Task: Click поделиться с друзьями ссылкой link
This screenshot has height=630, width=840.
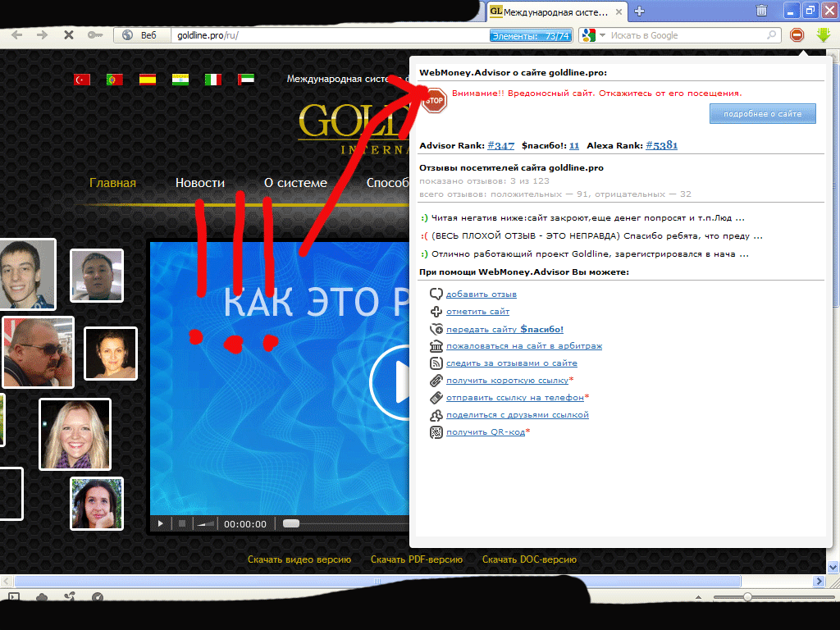Action: click(x=517, y=414)
